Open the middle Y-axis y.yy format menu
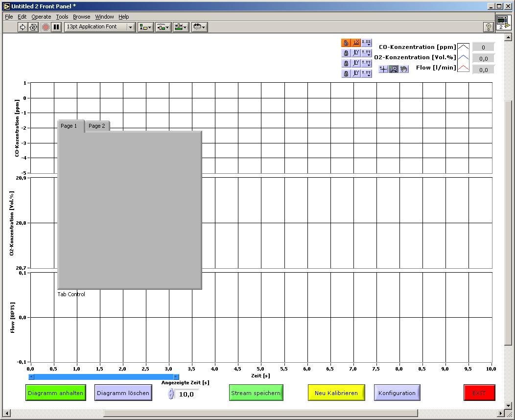Image resolution: width=515 pixels, height=420 pixels. 366,63
